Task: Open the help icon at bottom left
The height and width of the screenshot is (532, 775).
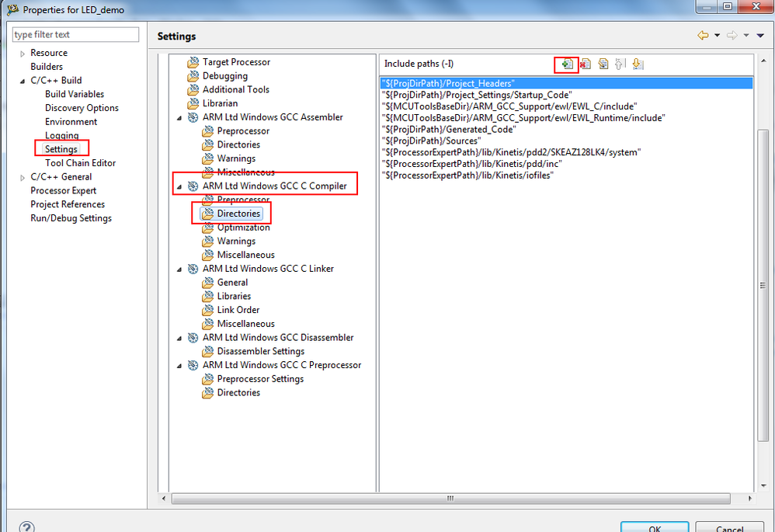Action: 27,527
